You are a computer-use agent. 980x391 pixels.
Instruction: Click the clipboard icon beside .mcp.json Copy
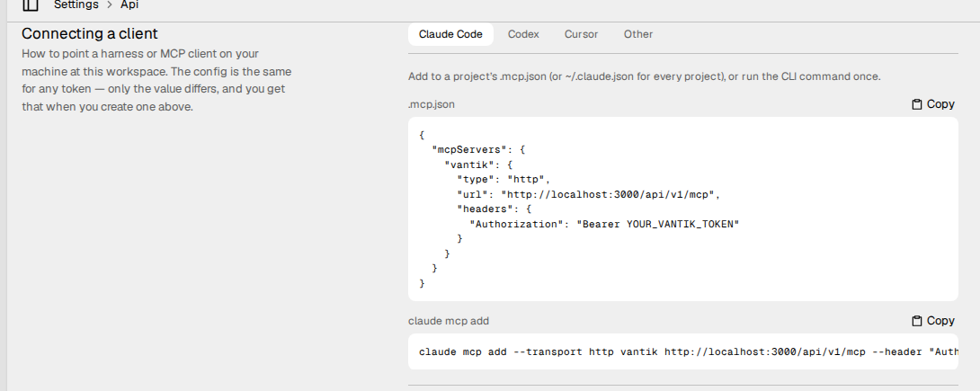tap(917, 104)
